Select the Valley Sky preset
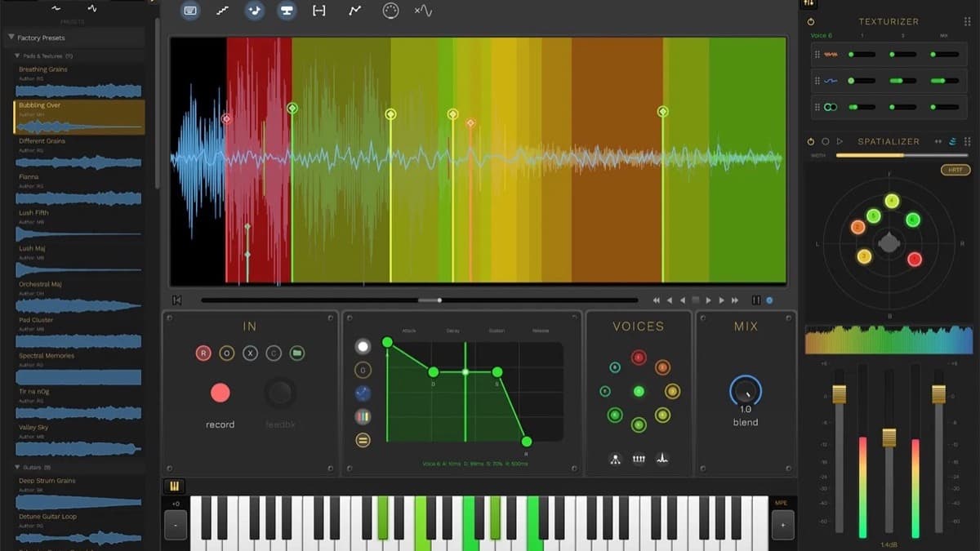 [x=80, y=441]
